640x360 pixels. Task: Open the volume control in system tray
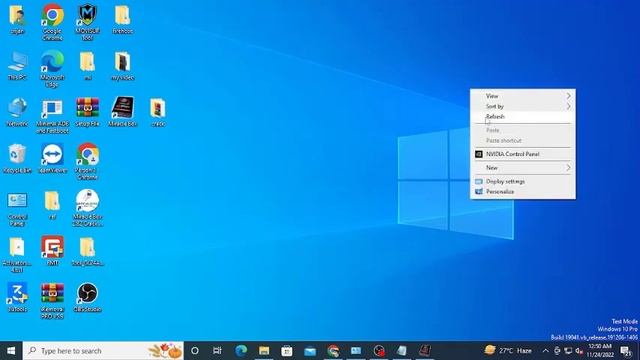point(579,351)
